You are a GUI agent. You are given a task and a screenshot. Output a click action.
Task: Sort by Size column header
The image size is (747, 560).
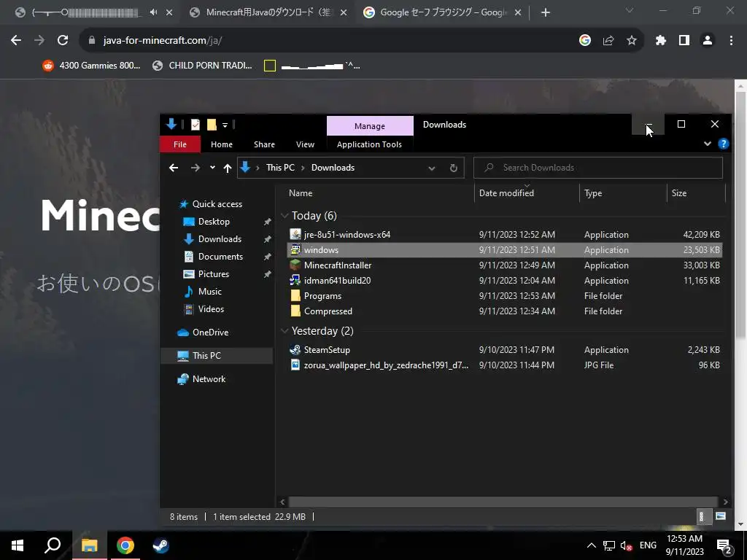pyautogui.click(x=679, y=192)
